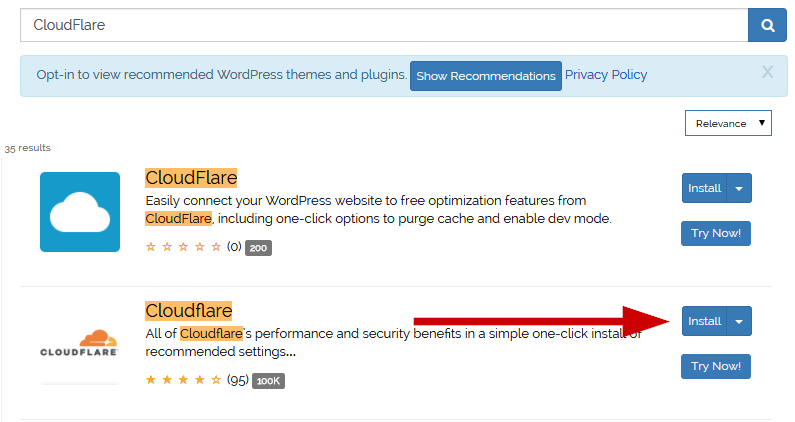Click the 200 installs badge
The height and width of the screenshot is (422, 795).
click(x=258, y=248)
